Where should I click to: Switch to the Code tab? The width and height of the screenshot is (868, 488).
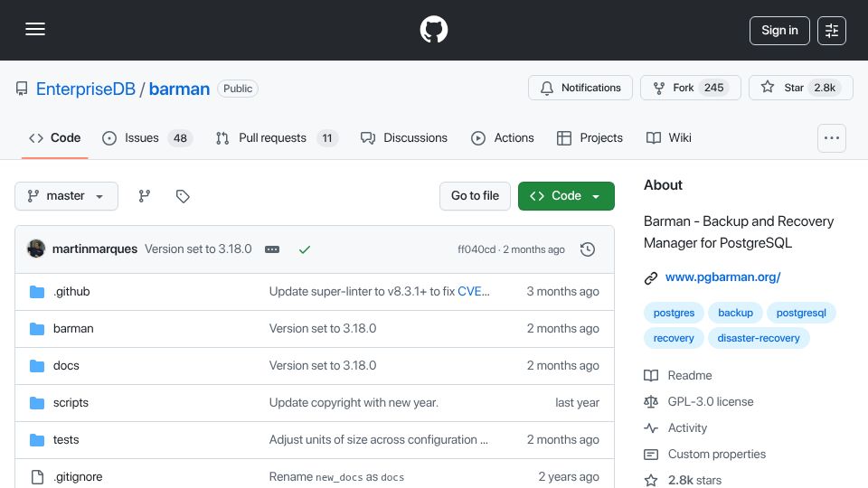55,137
